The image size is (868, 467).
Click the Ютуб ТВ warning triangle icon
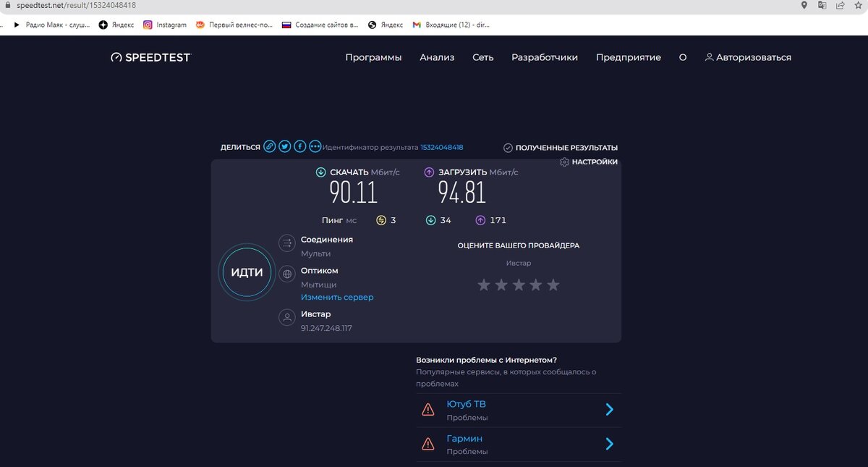pyautogui.click(x=428, y=410)
